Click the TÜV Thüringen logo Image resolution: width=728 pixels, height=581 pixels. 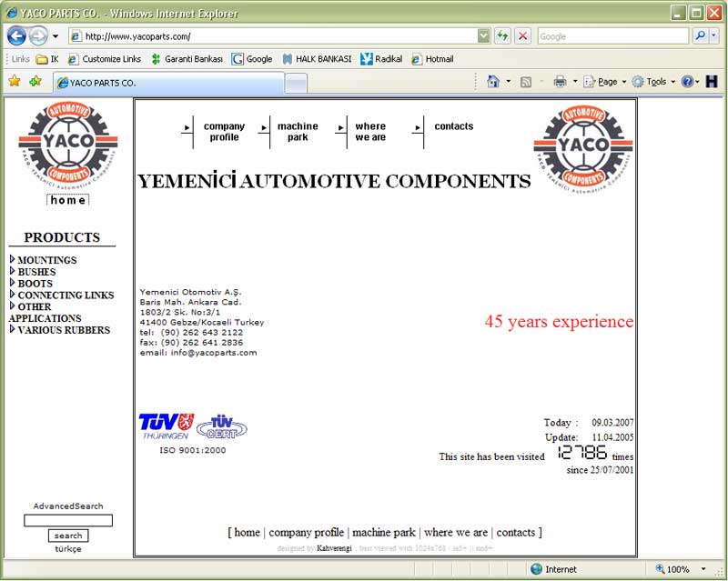(x=167, y=426)
